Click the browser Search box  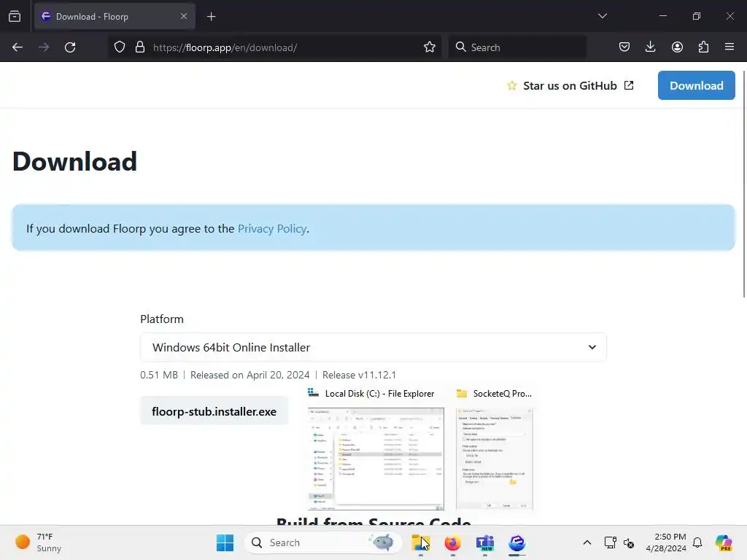(517, 47)
